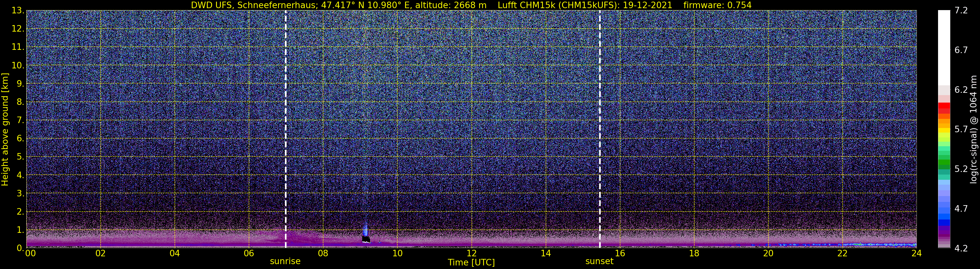This screenshot has width=980, height=269.
Task: Click the 'firmware: 0.754' text in title
Action: click(x=718, y=5)
